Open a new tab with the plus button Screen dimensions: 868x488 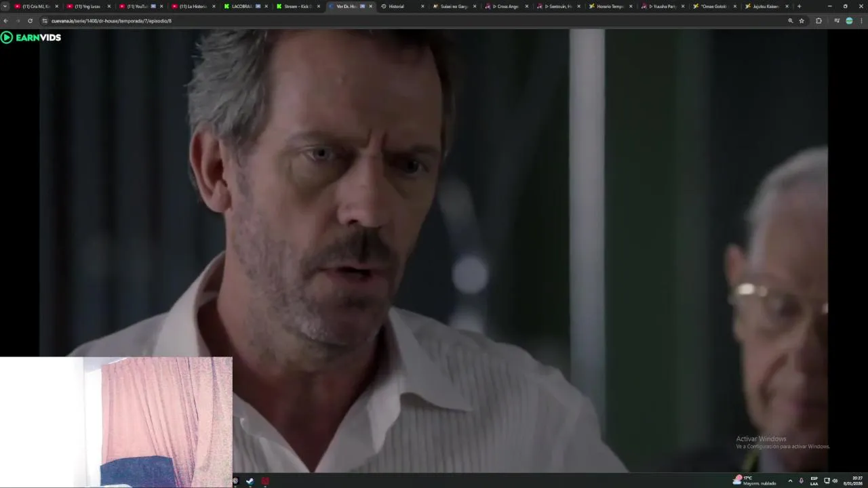[x=799, y=6]
